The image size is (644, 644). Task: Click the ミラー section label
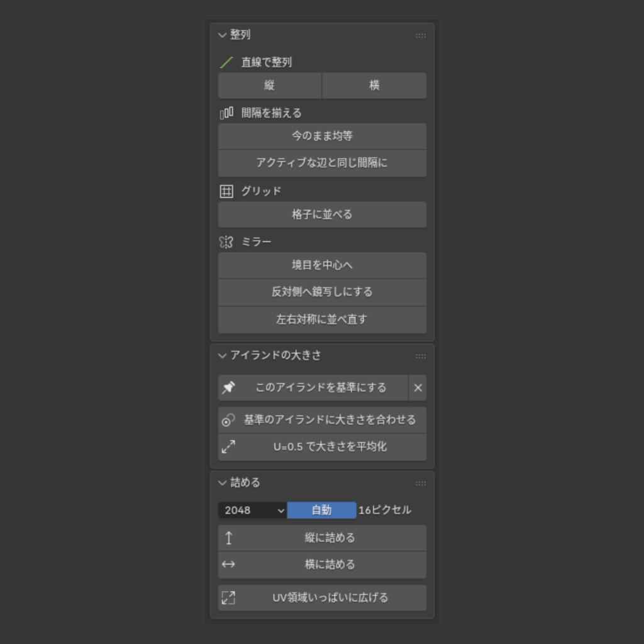pyautogui.click(x=257, y=242)
